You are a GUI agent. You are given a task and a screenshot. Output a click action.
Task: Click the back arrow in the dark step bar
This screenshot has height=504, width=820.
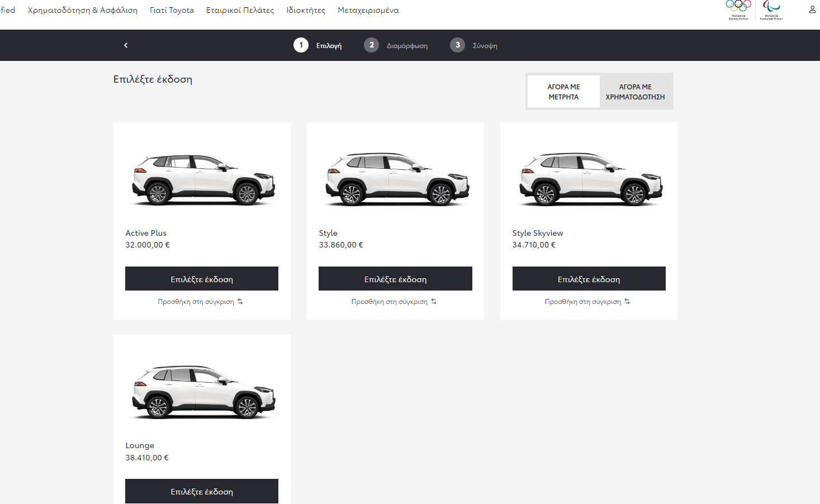tap(126, 45)
